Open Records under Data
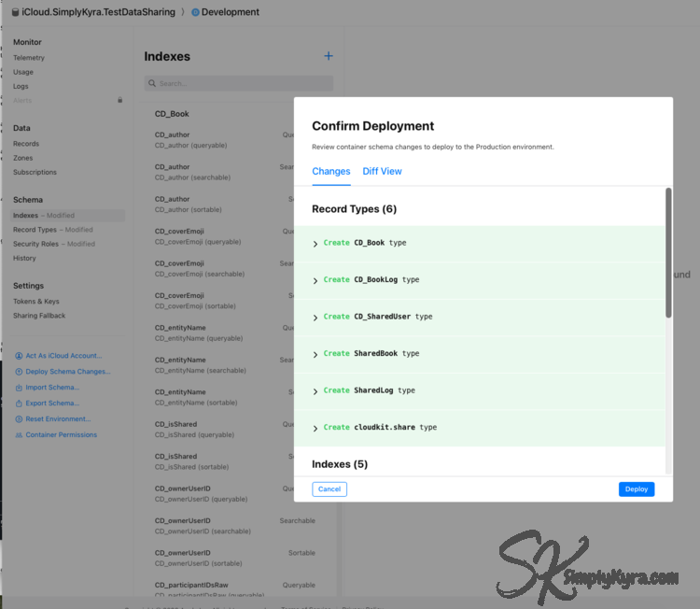This screenshot has height=609, width=700. coord(26,144)
